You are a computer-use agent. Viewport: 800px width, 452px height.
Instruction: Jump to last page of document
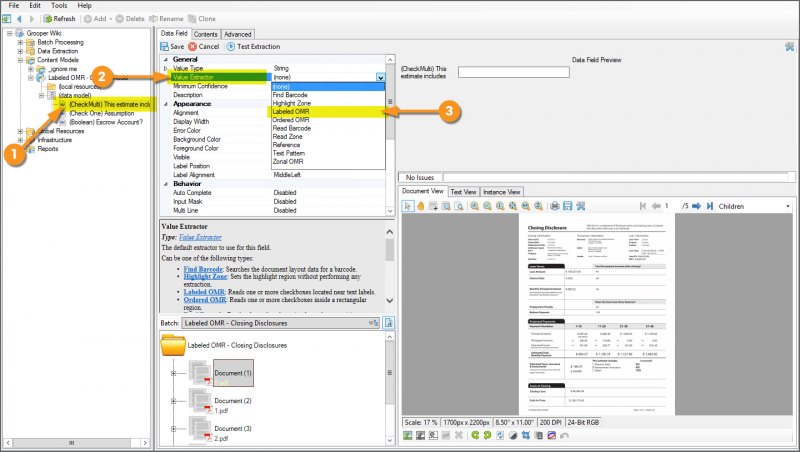click(x=709, y=205)
